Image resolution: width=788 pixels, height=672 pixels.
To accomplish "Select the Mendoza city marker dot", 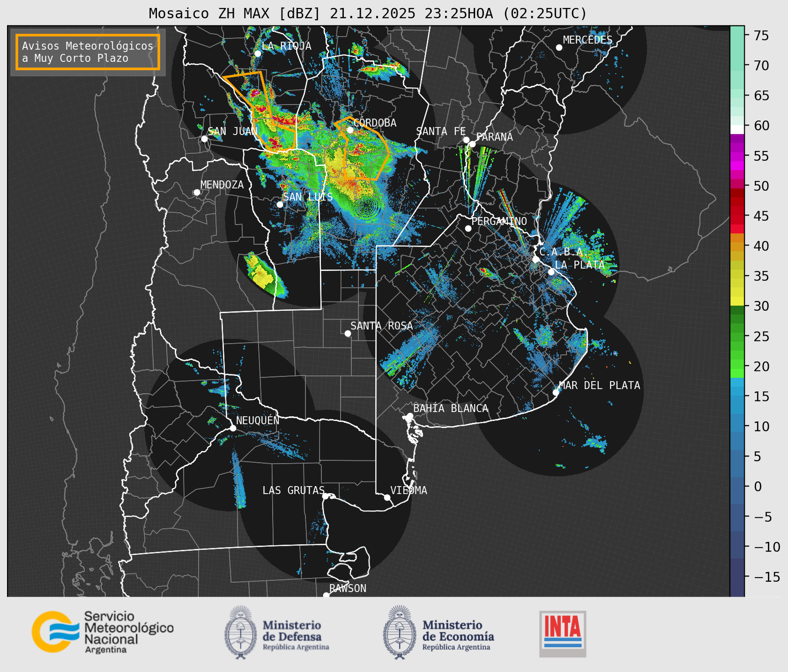I will tap(197, 193).
